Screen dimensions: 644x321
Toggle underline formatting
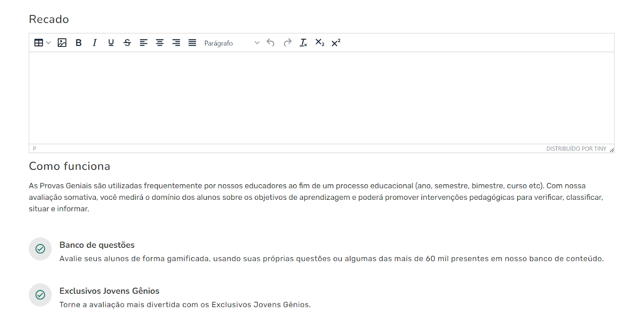[111, 43]
